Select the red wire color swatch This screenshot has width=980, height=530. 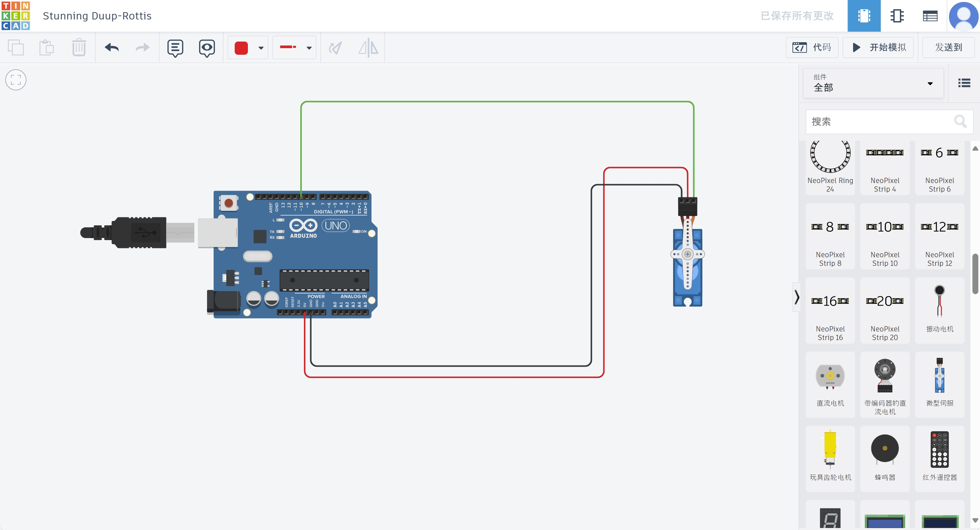click(241, 48)
